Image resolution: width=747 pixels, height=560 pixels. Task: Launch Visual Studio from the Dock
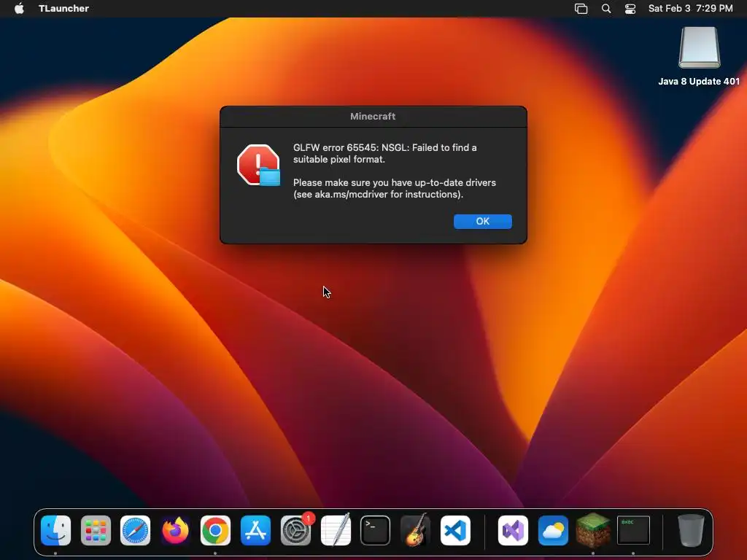coord(513,531)
